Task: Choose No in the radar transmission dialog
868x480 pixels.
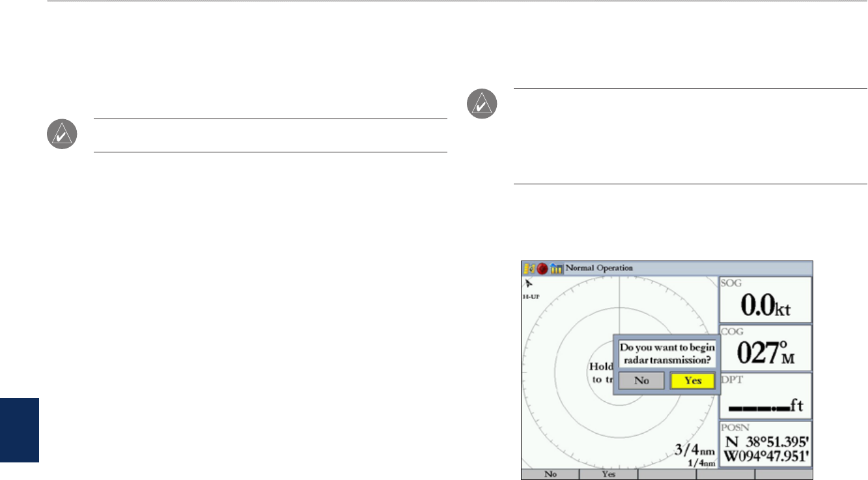Action: (642, 380)
